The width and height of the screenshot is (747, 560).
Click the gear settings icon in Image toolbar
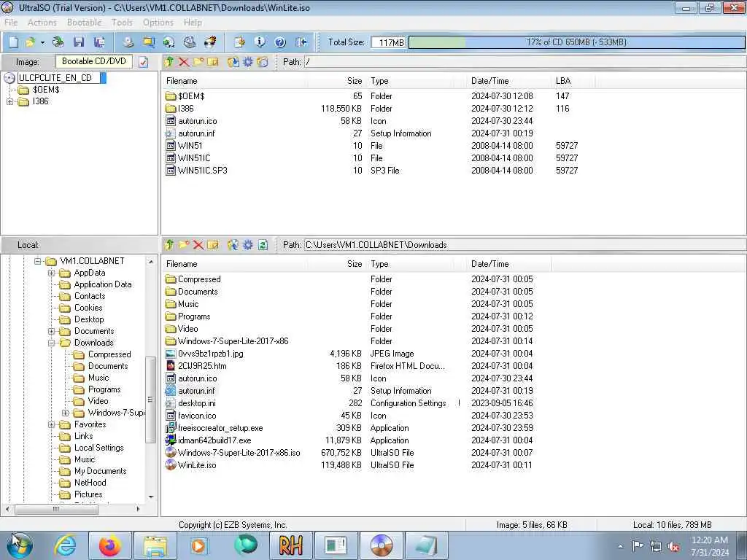(248, 62)
